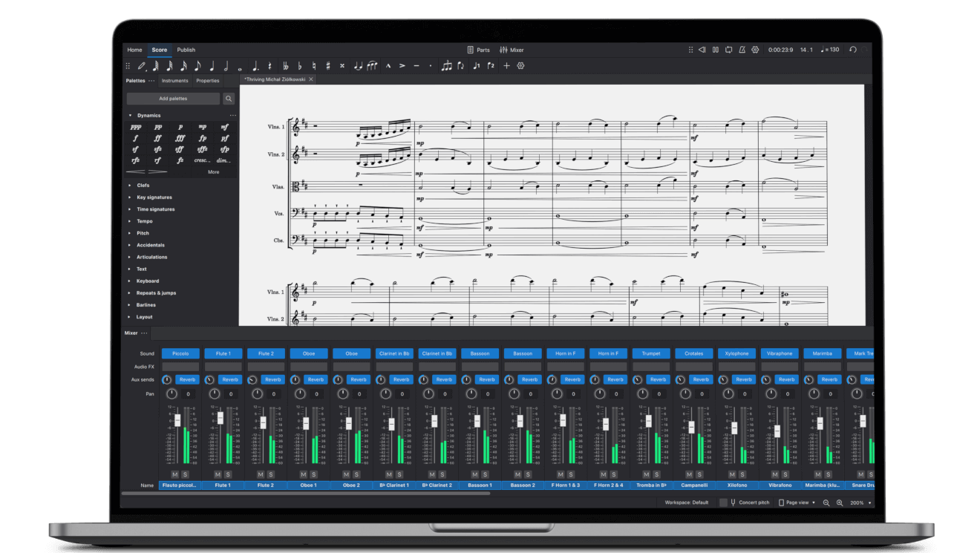Enable the metronome during playback
This screenshot has width=980, height=553.
pyautogui.click(x=742, y=49)
